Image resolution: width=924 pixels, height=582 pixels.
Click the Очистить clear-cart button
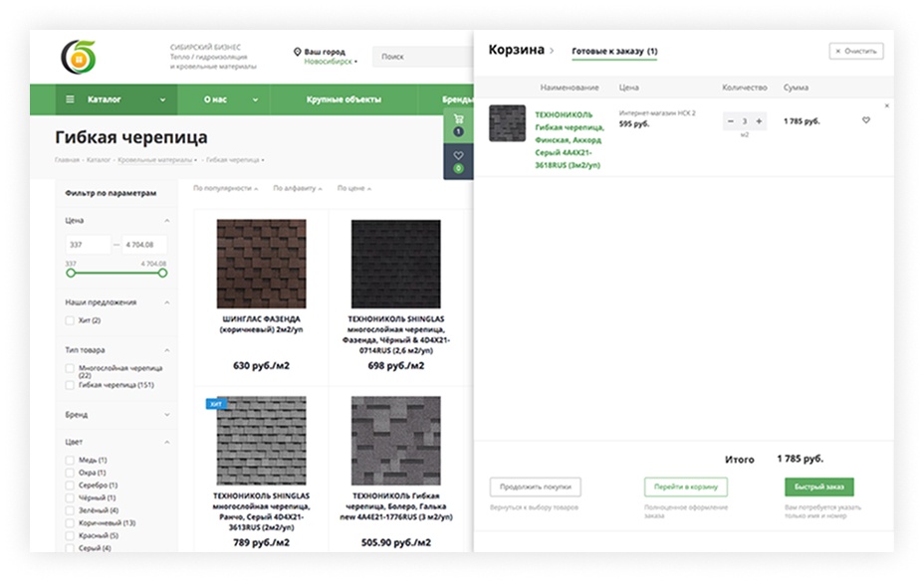point(855,52)
